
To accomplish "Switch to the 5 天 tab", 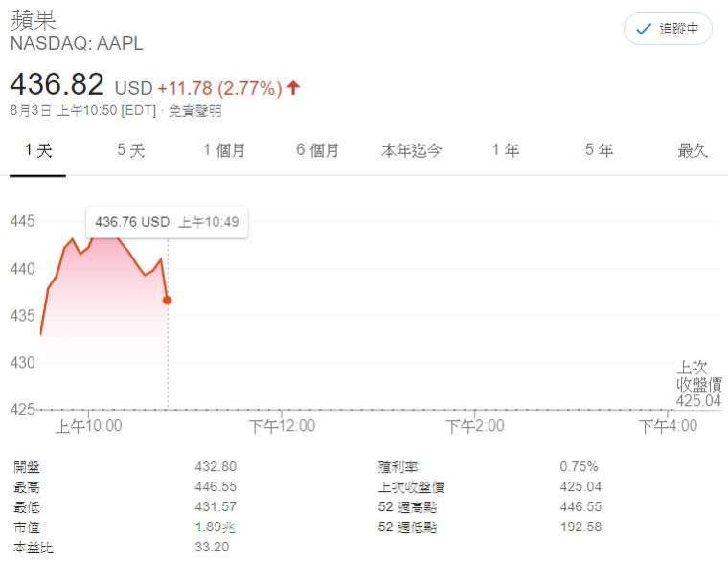I will pyautogui.click(x=131, y=150).
